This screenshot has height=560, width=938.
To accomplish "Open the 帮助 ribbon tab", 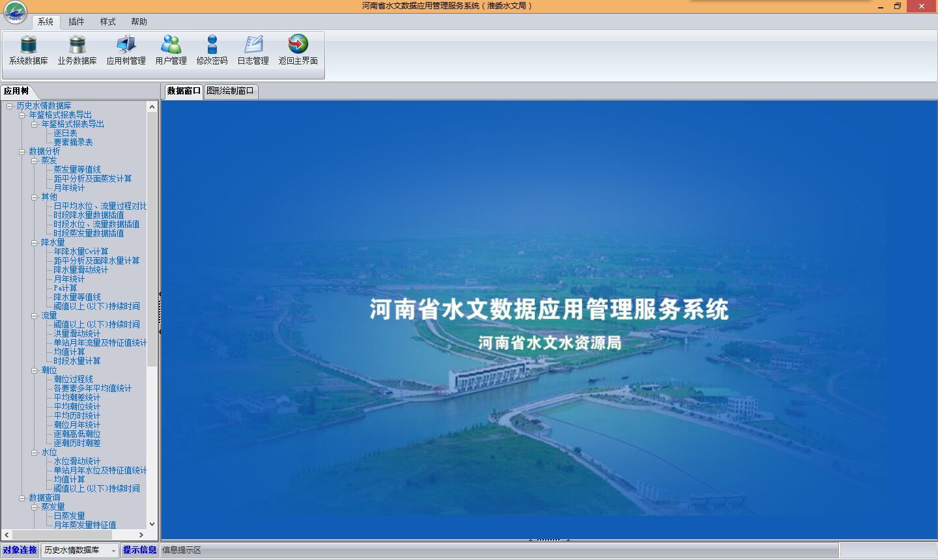I will pos(139,21).
